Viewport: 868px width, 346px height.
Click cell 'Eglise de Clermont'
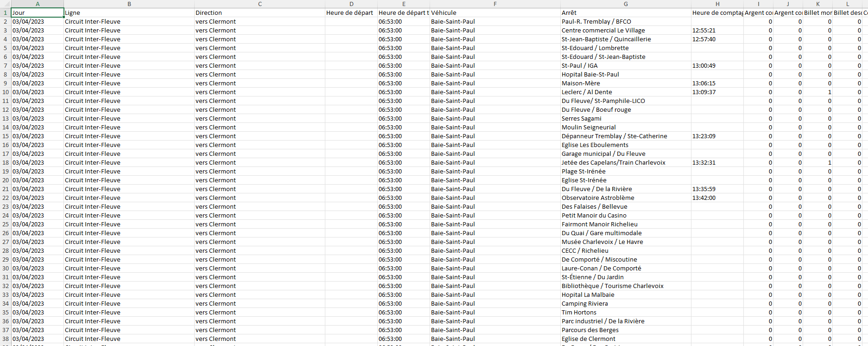coord(626,339)
